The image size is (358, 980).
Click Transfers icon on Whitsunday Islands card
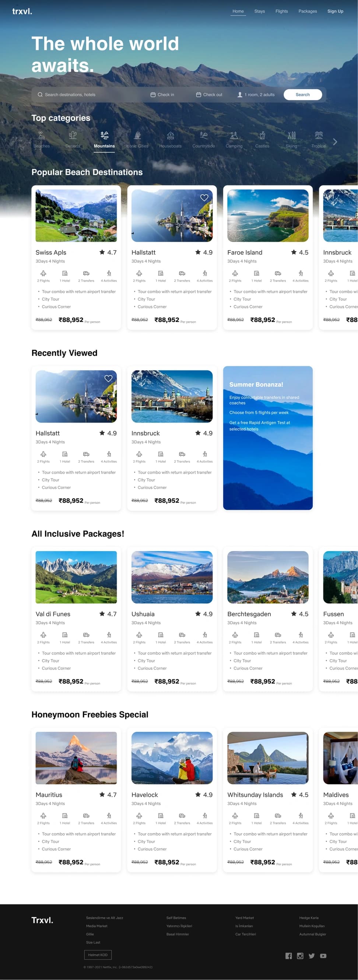pos(278,815)
